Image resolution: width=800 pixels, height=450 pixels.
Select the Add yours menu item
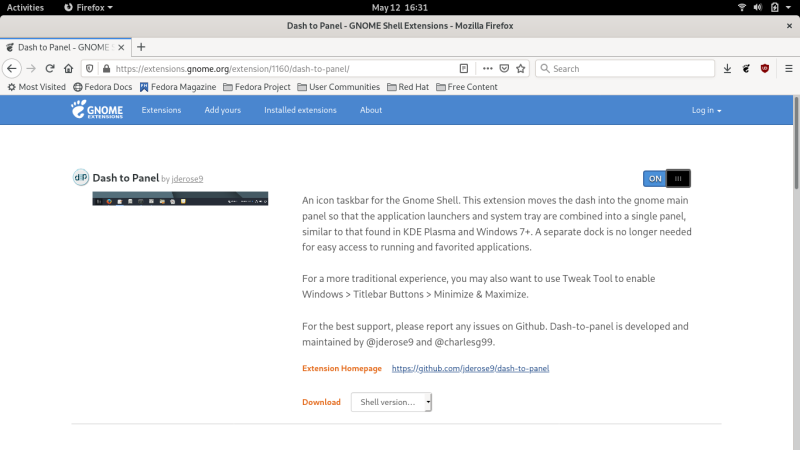coord(222,110)
